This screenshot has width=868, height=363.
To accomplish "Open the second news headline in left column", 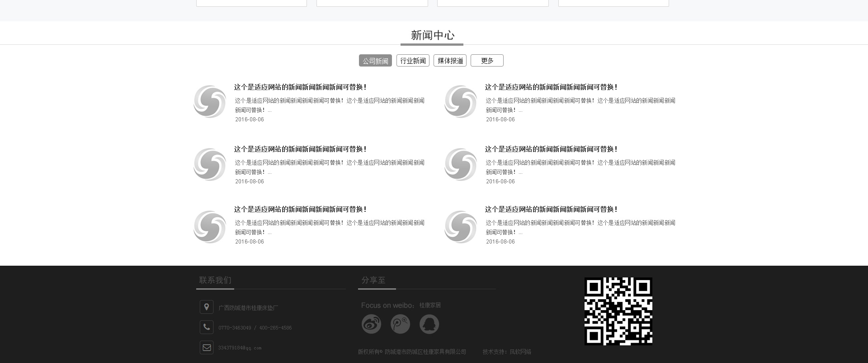I will click(300, 149).
